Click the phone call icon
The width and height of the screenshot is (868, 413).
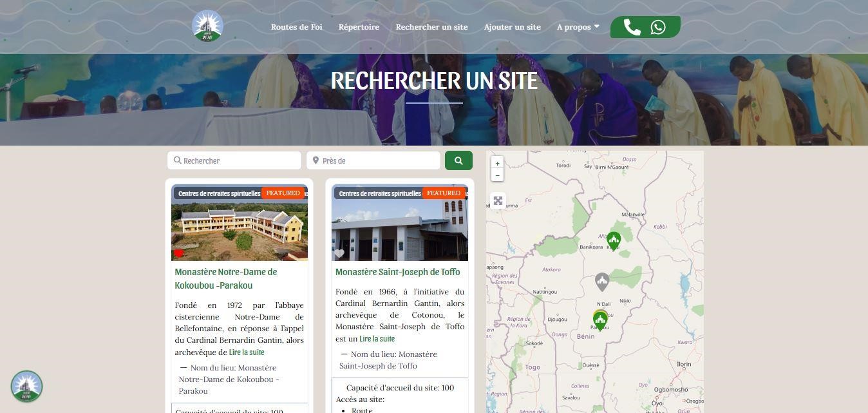(632, 27)
